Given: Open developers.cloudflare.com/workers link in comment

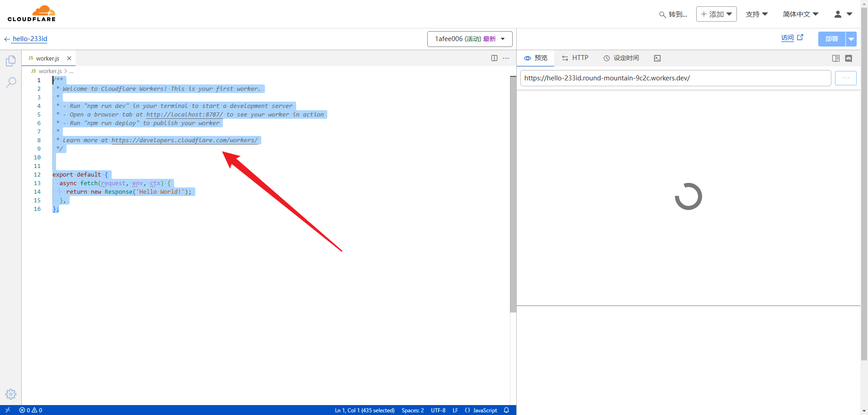Looking at the screenshot, I should (x=184, y=140).
